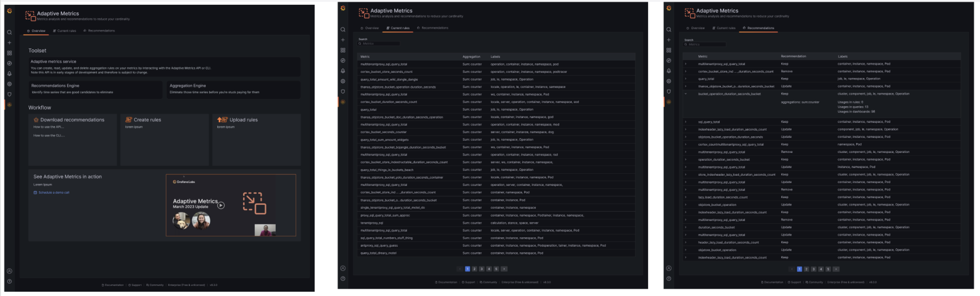The image size is (980, 296).
Task: Open the Current rules tab on the Overview screen
Action: coord(65,31)
